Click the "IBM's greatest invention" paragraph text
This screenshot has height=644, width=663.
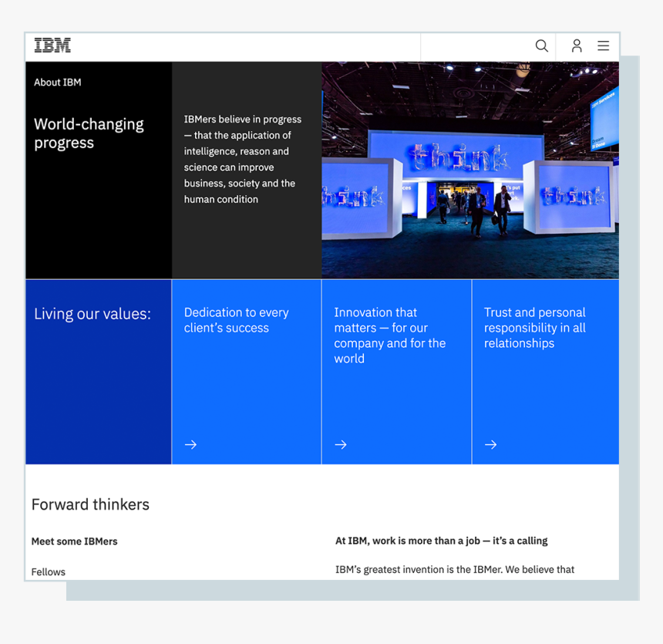[454, 569]
